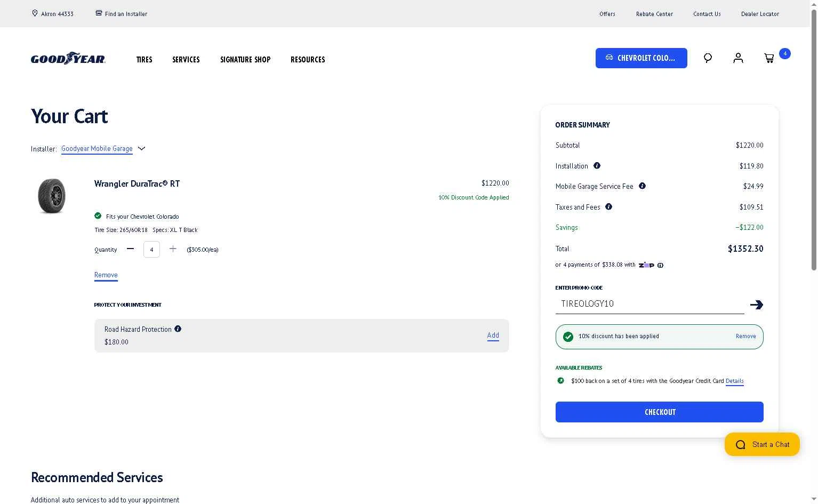Click the green fits-your-vehicle checkmark
Screen dimensions: 818x504
pos(98,216)
